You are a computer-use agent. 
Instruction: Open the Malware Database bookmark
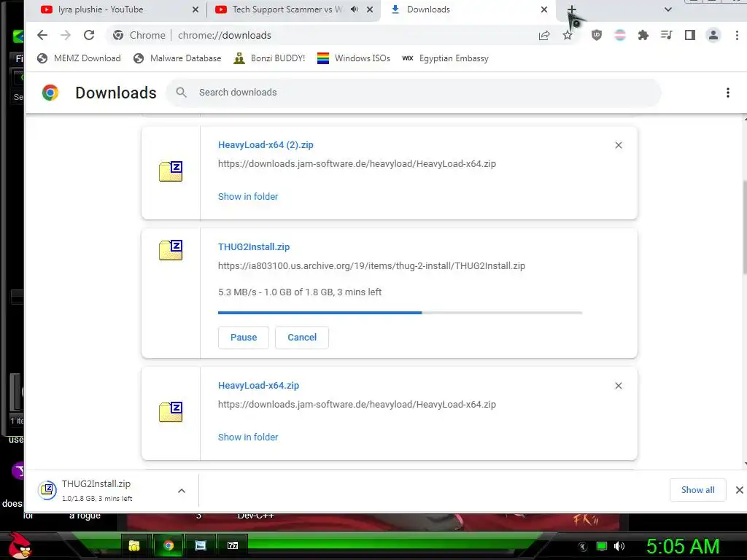coord(177,58)
